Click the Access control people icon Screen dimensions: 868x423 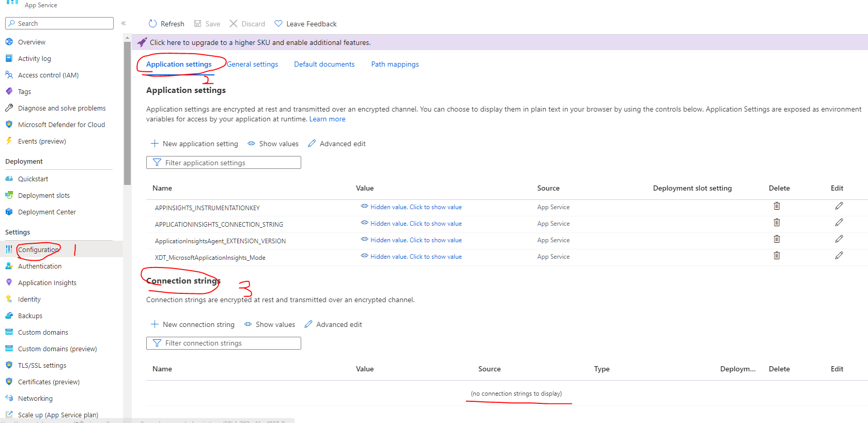(9, 75)
